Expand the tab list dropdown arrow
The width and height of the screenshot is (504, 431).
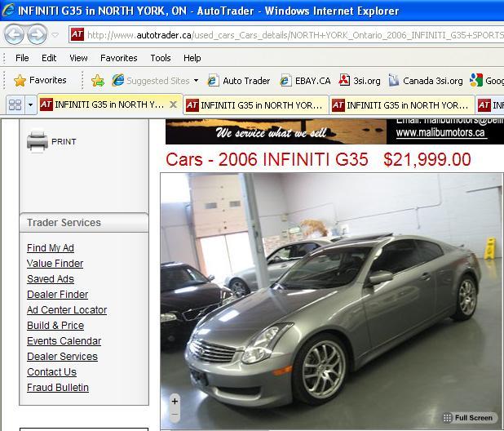(x=30, y=104)
